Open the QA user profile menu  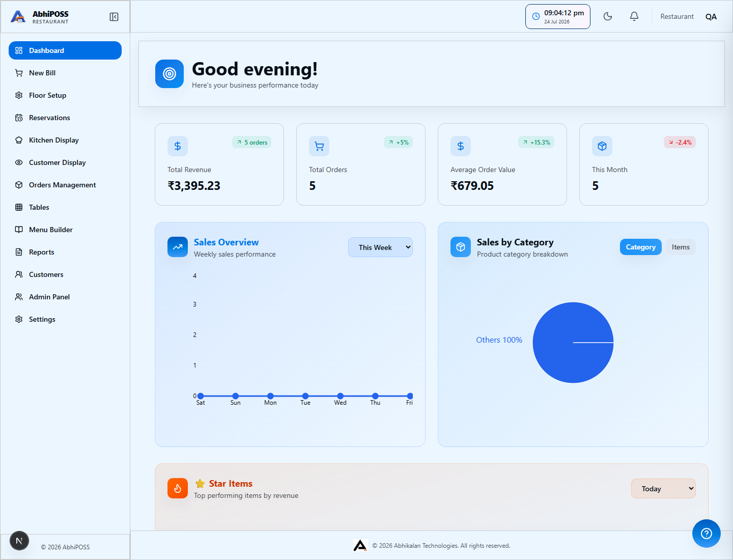[x=711, y=16]
